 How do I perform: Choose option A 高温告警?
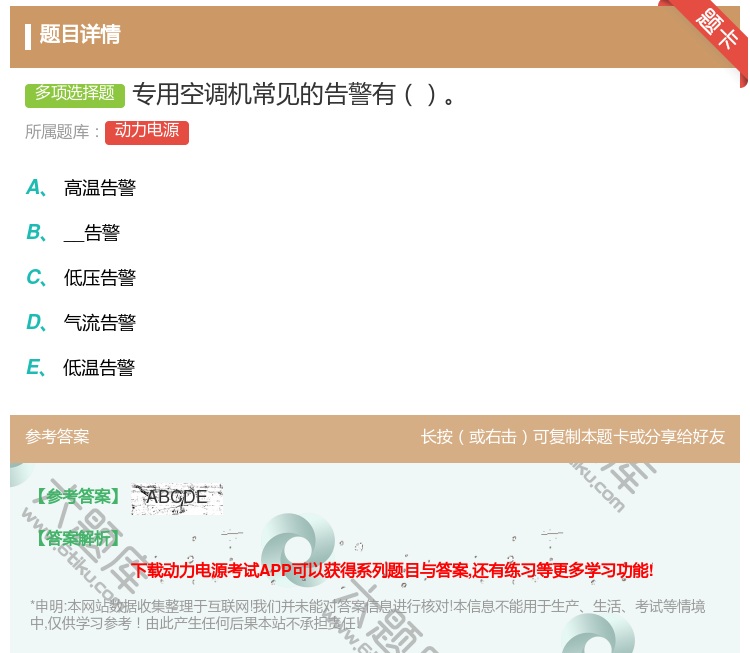coord(99,188)
